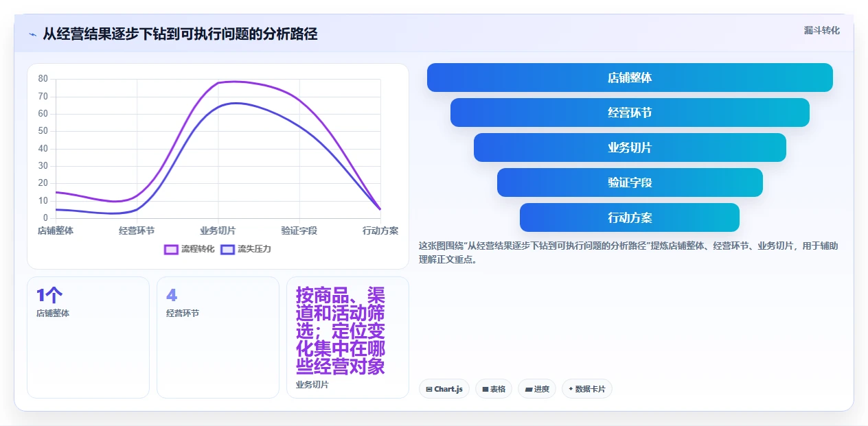
Task: Toggle the 流程转化 legend series
Action: pyautogui.click(x=189, y=249)
